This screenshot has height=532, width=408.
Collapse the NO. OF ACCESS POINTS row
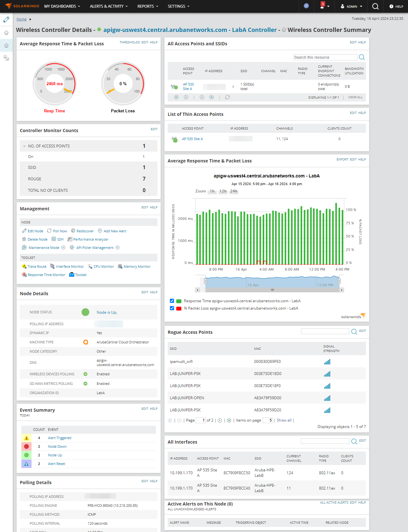pyautogui.click(x=24, y=146)
